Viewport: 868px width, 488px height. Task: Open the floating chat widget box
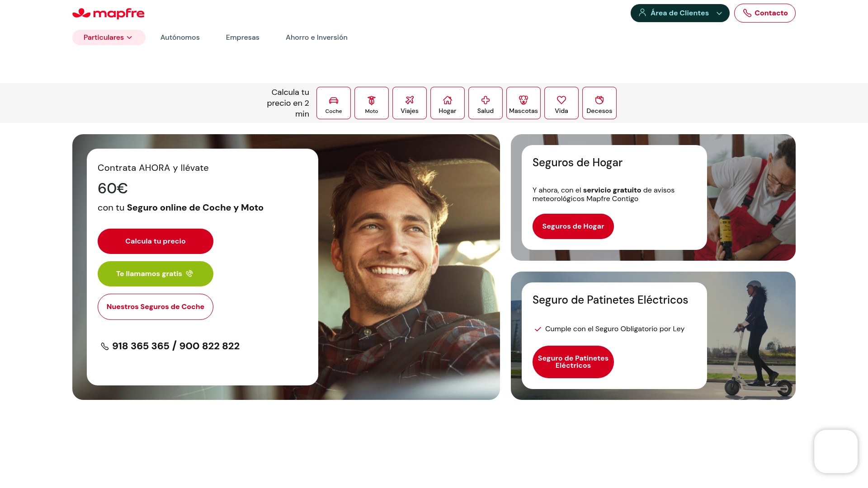coord(836,451)
